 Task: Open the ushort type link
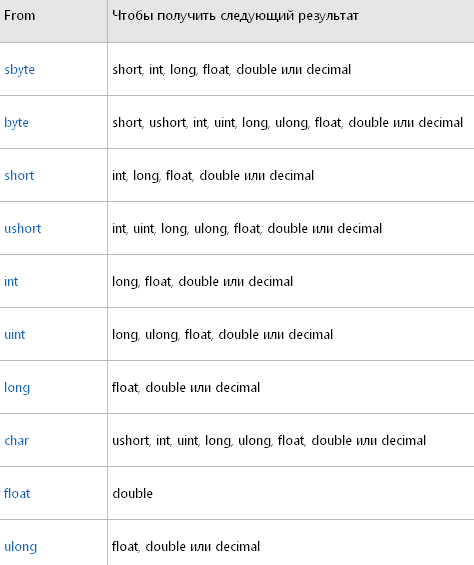(23, 228)
